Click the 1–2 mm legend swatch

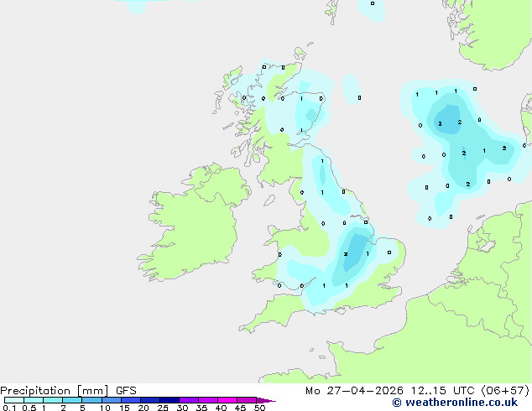(53, 400)
